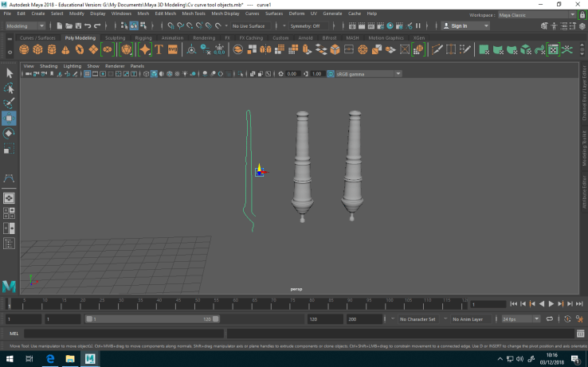Click the Sign In button
Screen dimensions: 588x367
459,25
